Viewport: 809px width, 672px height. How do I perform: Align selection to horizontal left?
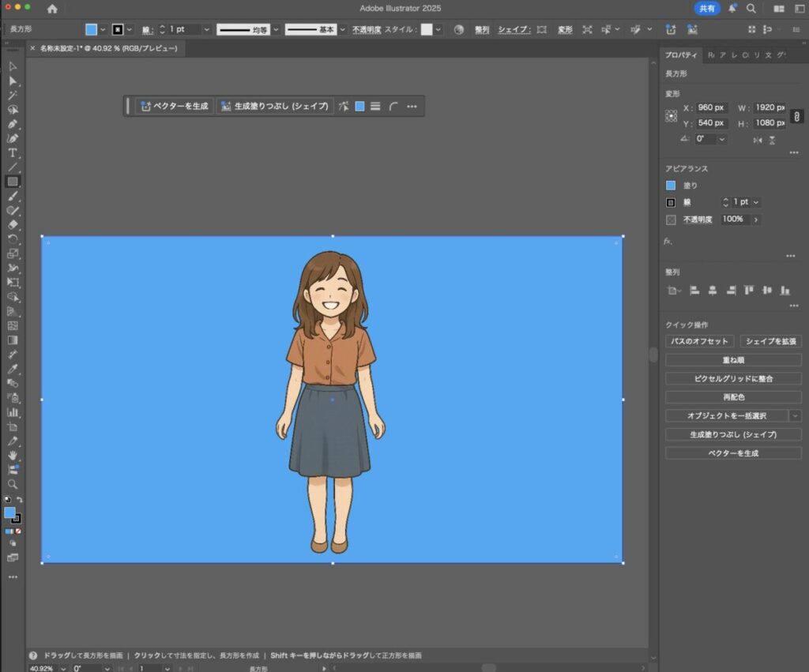coord(694,291)
